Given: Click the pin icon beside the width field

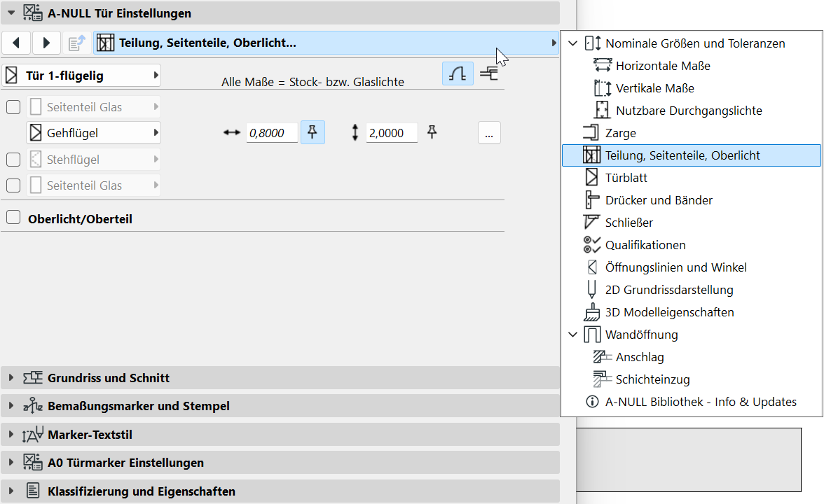Looking at the screenshot, I should (313, 132).
